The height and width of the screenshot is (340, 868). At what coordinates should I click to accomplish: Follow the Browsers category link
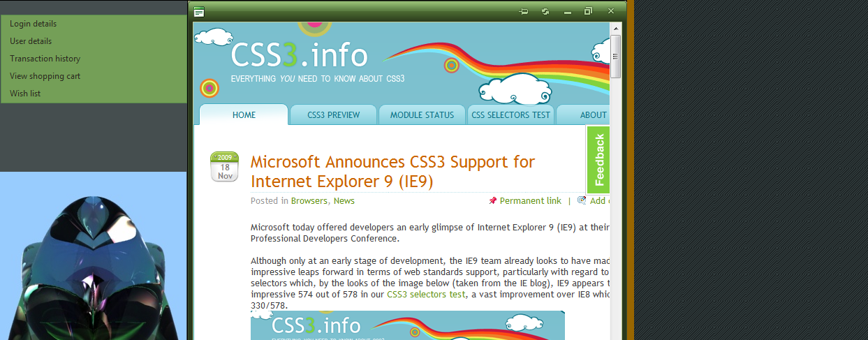[x=309, y=201]
